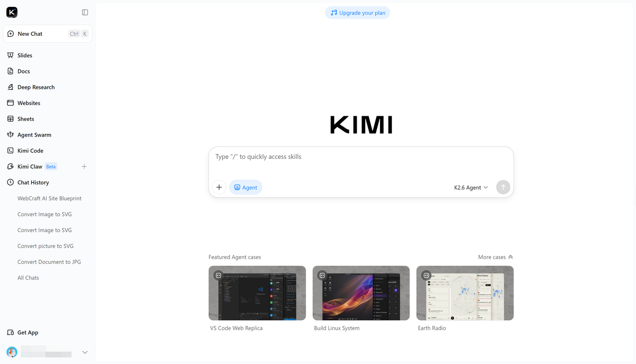Open WebCraft AI Site Blueprint chat

[x=49, y=198]
